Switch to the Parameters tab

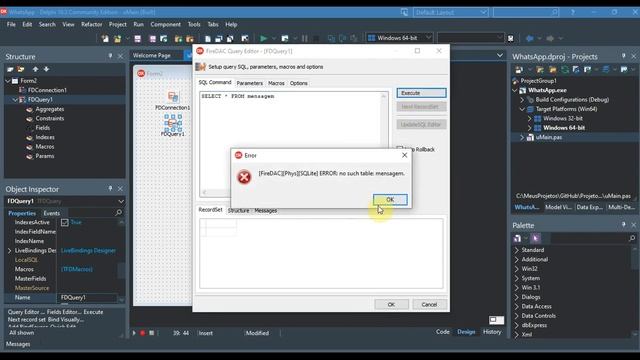coord(250,83)
